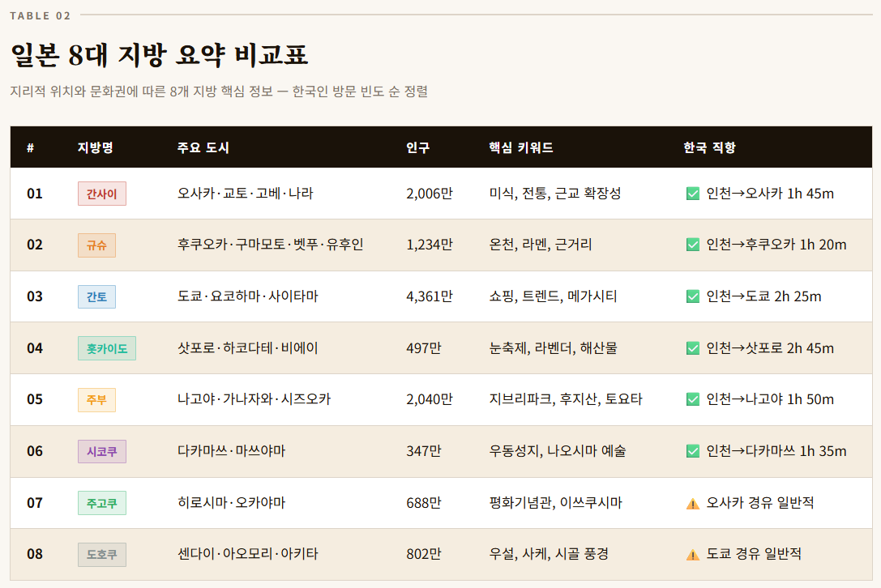The width and height of the screenshot is (881, 588).
Task: Click the title 일본 8대 지방 요약 비교표
Action: [160, 54]
